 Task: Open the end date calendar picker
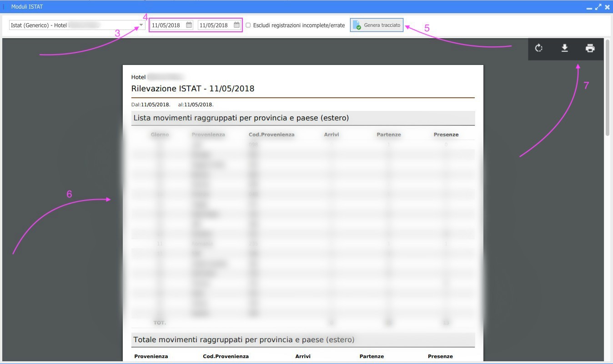236,25
